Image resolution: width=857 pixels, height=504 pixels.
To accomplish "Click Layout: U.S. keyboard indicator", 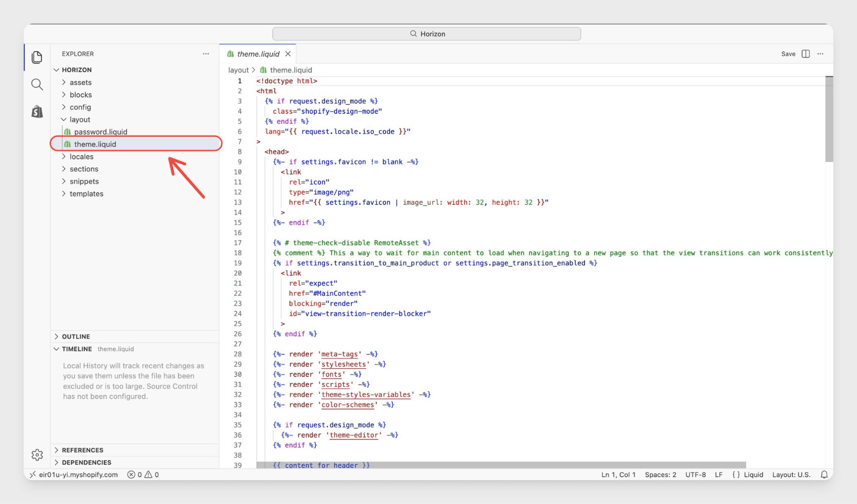I will (x=791, y=475).
